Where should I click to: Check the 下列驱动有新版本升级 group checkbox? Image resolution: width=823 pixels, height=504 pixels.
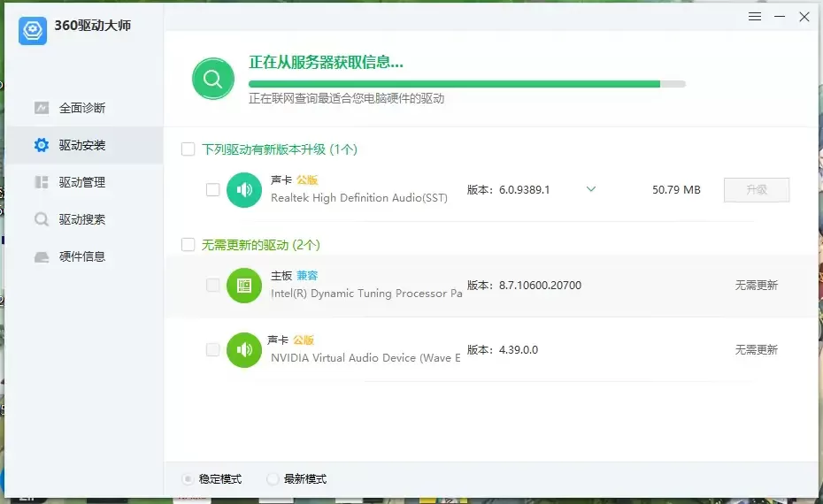click(x=188, y=149)
